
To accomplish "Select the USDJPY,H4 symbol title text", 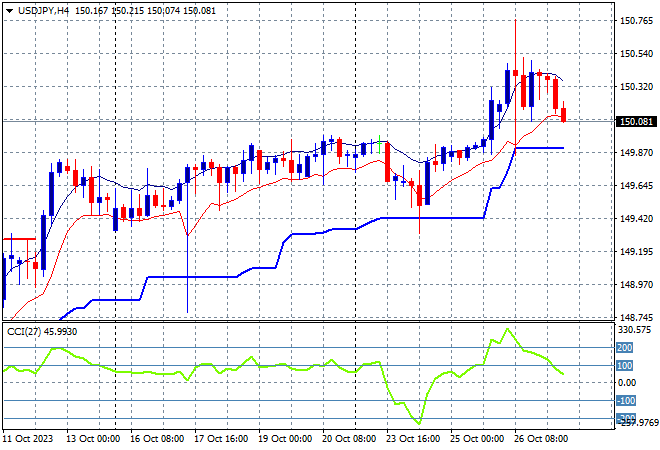I will [x=43, y=11].
